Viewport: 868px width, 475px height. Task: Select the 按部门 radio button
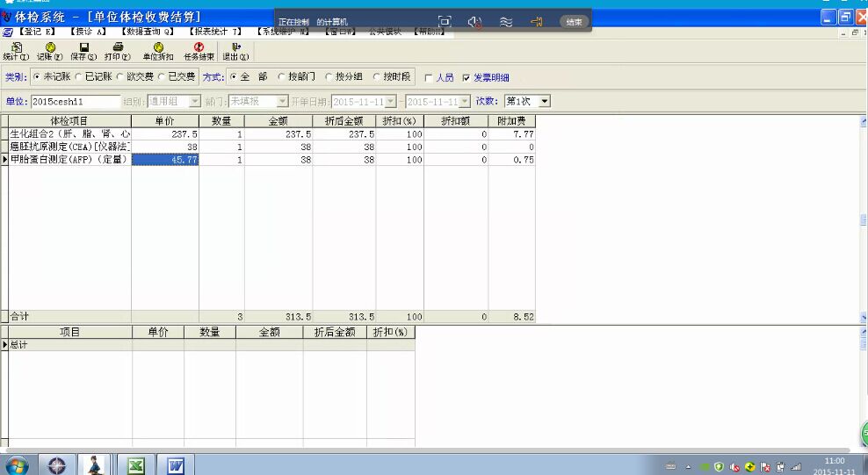[x=281, y=77]
